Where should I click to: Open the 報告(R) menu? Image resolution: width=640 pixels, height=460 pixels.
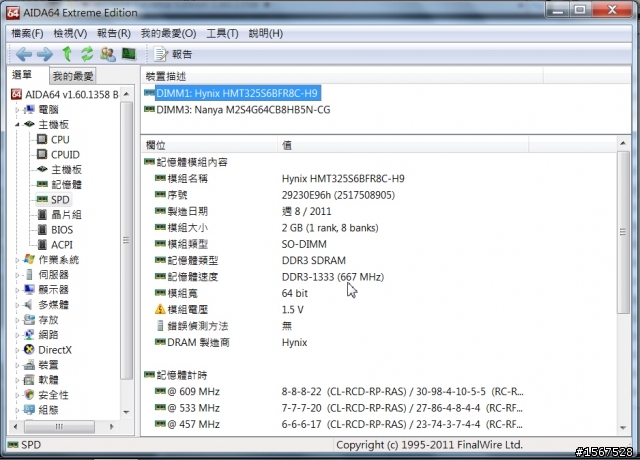(x=114, y=33)
